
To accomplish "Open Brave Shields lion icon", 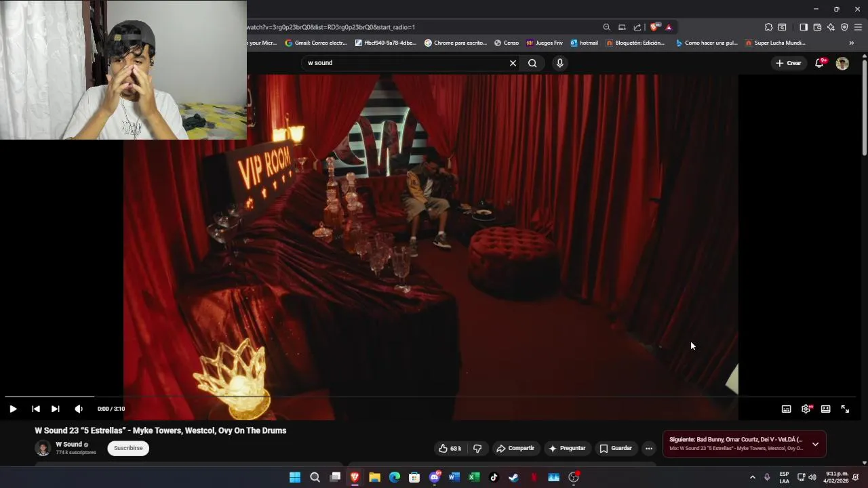I will tap(654, 27).
